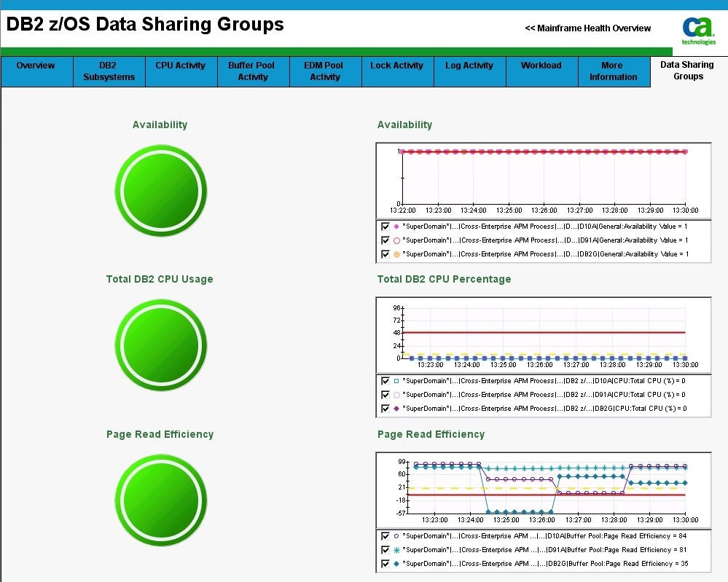Click the DB2G Total CPU diamond marker
This screenshot has height=582, width=728.
[396, 409]
